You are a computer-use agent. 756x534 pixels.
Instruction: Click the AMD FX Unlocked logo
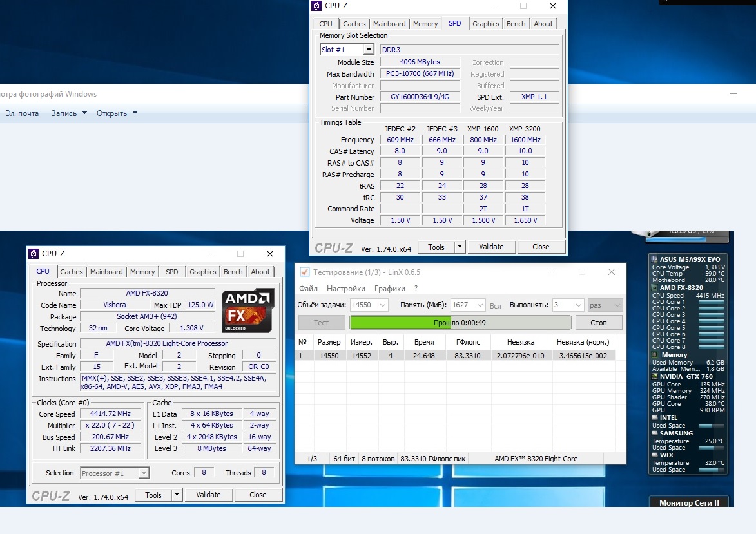[x=248, y=311]
